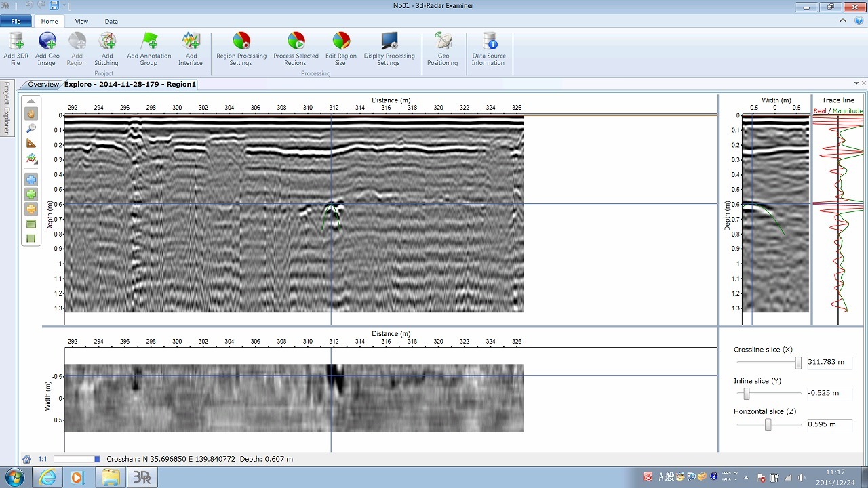This screenshot has height=488, width=868.
Task: Open Region Processing Settings
Action: (x=241, y=42)
